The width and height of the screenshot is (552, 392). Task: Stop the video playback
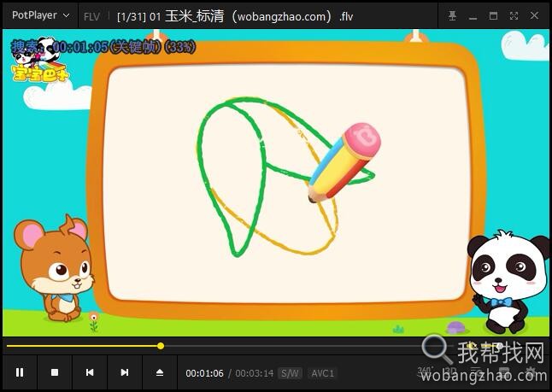[x=55, y=372]
